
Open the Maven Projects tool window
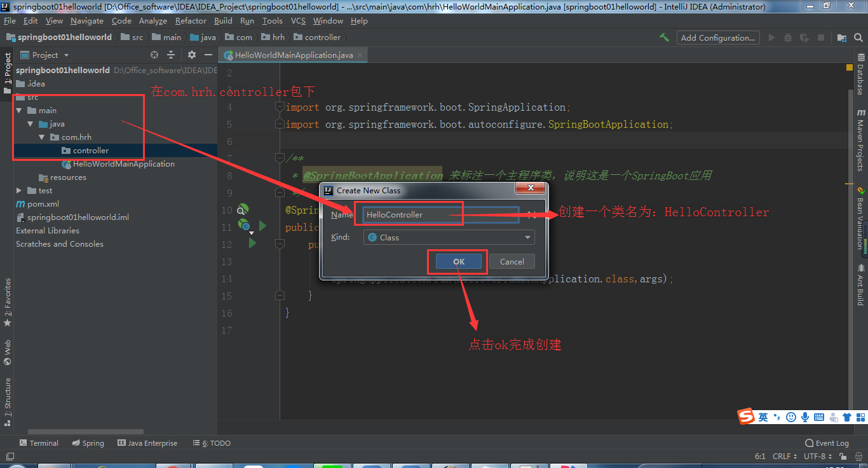(860, 139)
